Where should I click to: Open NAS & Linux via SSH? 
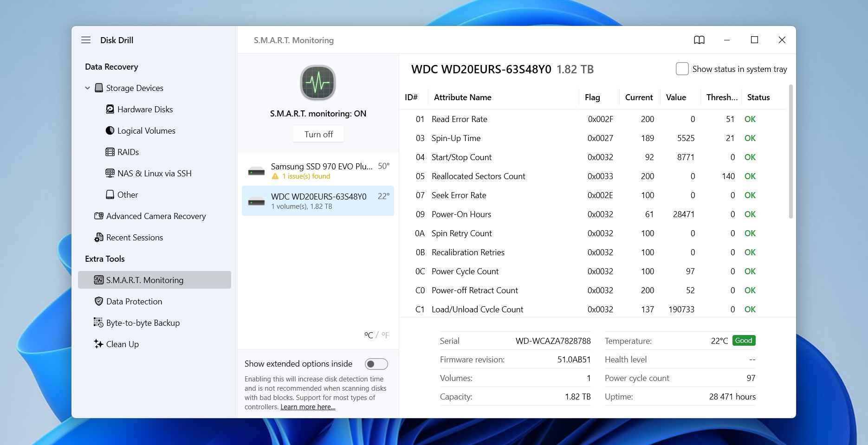point(155,173)
